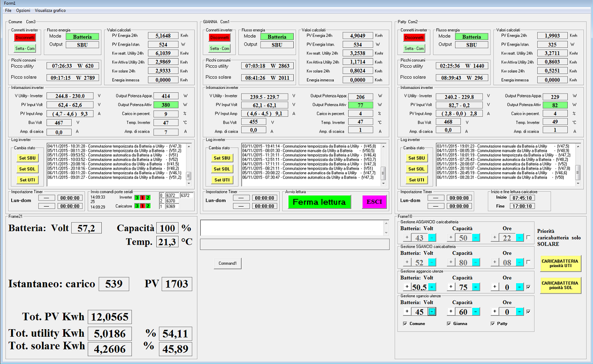Open the Opzioni menu
This screenshot has height=364, width=593.
tap(23, 10)
